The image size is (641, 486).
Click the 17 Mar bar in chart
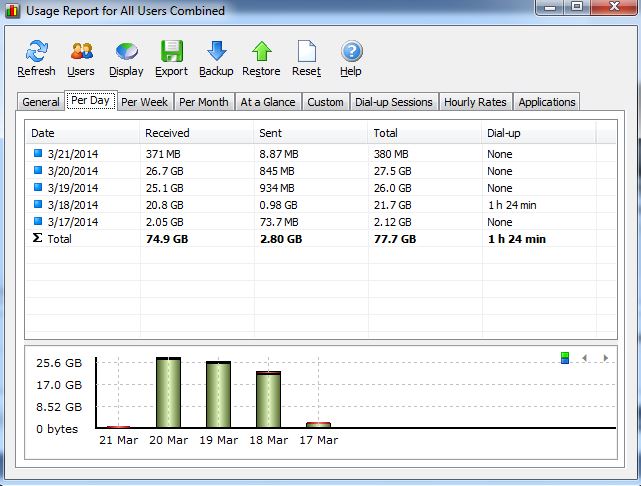point(318,425)
